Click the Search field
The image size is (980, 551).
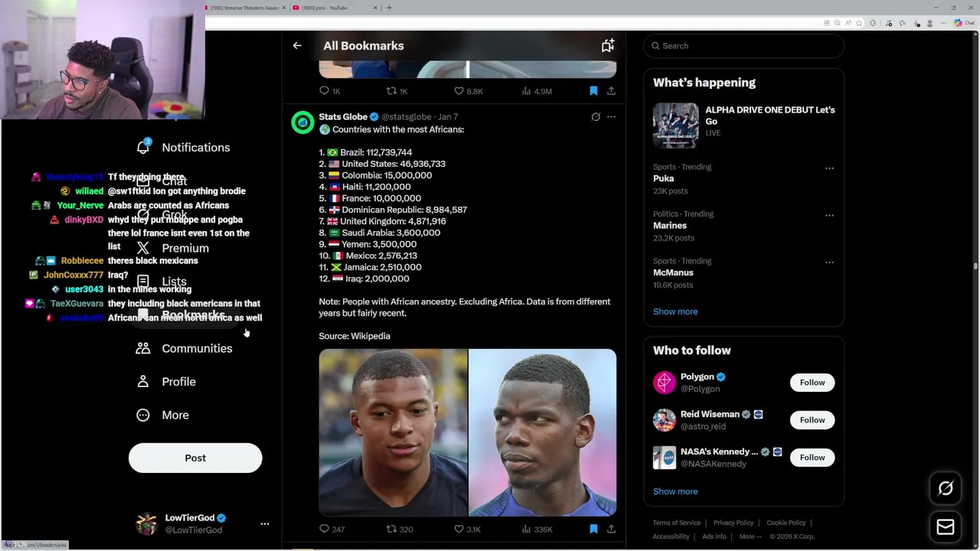click(x=743, y=46)
